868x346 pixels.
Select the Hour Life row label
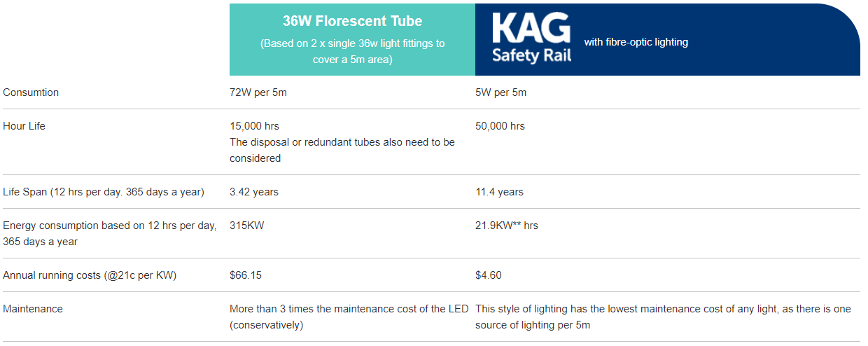24,126
